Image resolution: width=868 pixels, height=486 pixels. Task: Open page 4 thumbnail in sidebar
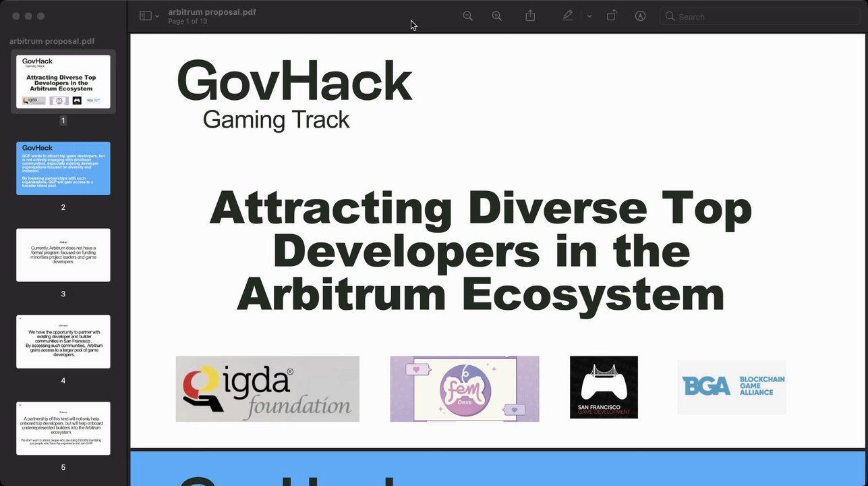point(63,342)
